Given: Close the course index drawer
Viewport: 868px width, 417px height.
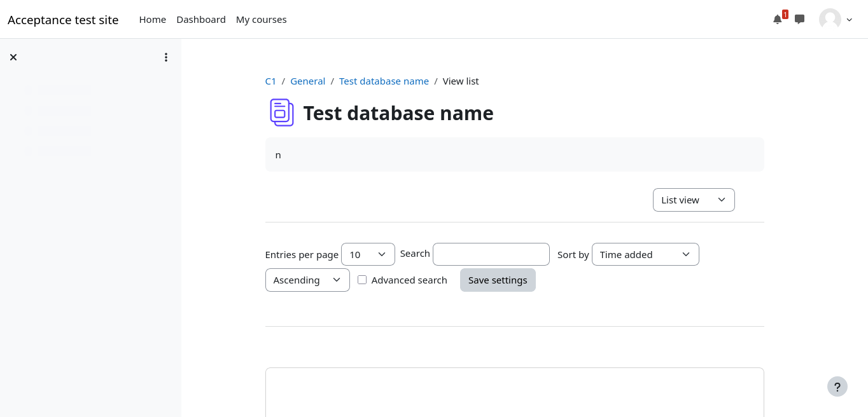Looking at the screenshot, I should (x=13, y=57).
